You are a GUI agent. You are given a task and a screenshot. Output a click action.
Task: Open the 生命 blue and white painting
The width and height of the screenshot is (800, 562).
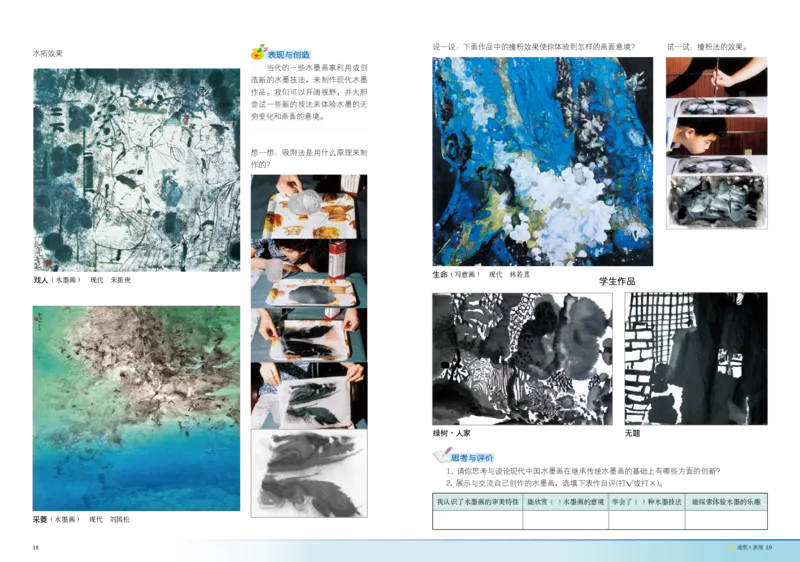542,161
